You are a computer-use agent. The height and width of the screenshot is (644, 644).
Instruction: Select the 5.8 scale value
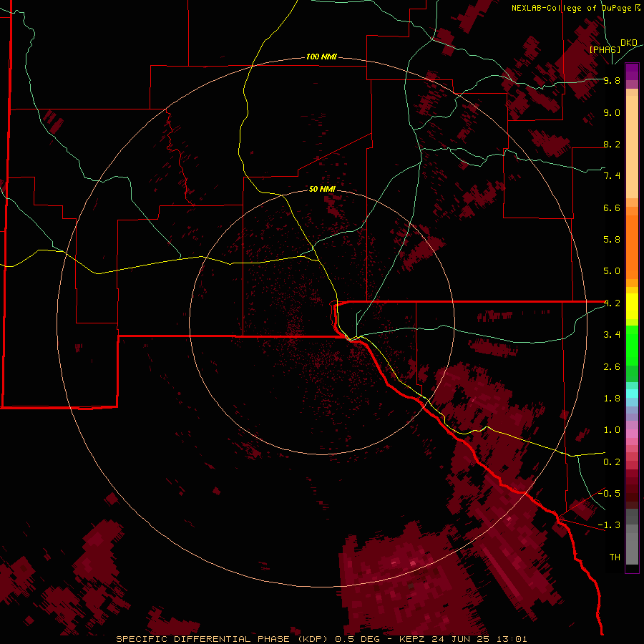612,240
